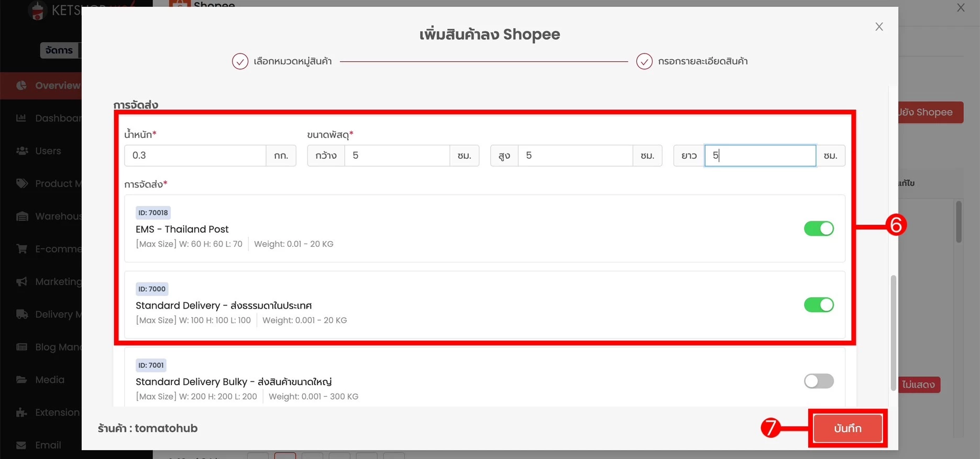980x459 pixels.
Task: Enable Standard Delivery Bulky shipping toggle
Action: pyautogui.click(x=818, y=381)
